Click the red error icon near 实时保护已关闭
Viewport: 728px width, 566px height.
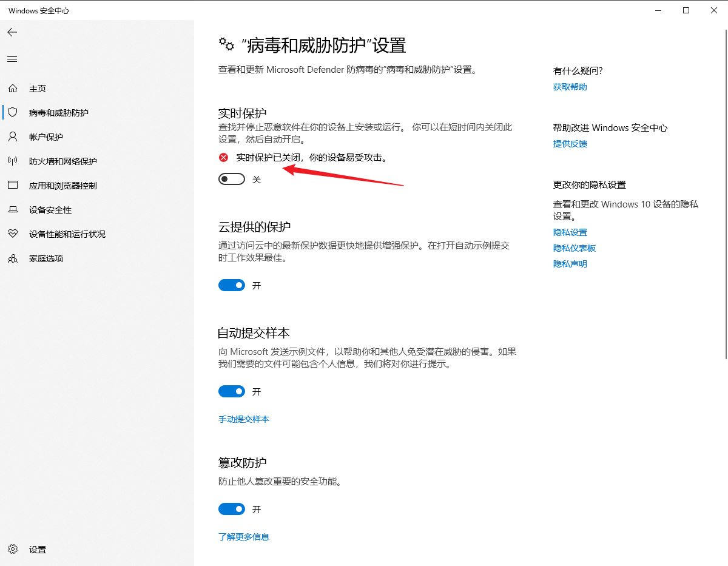(224, 158)
